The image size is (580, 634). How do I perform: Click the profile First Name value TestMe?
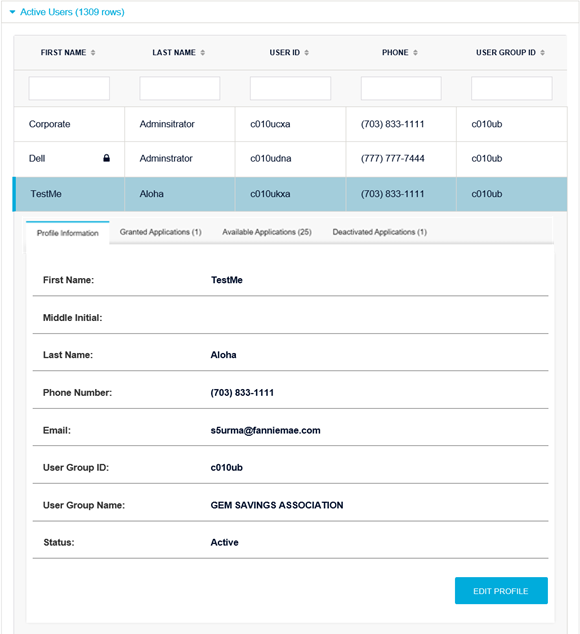pos(226,280)
